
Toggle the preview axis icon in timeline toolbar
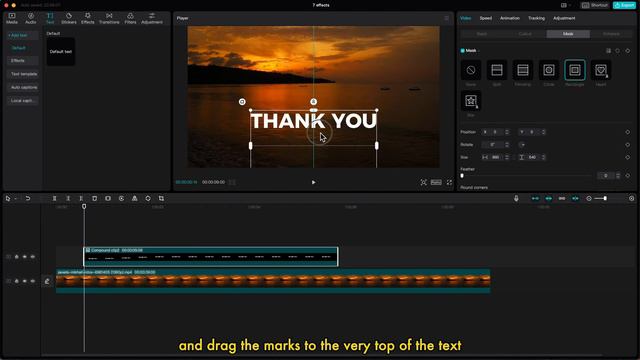575,198
